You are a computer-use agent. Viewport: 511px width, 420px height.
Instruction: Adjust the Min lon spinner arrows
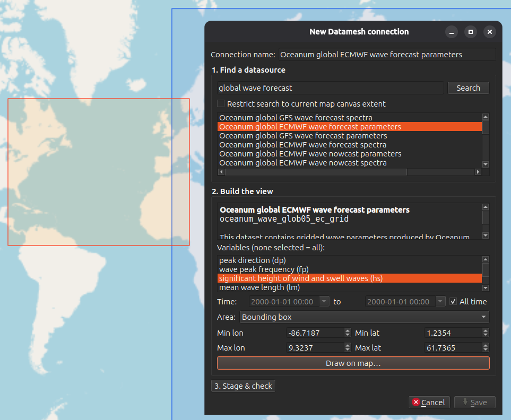coord(348,332)
